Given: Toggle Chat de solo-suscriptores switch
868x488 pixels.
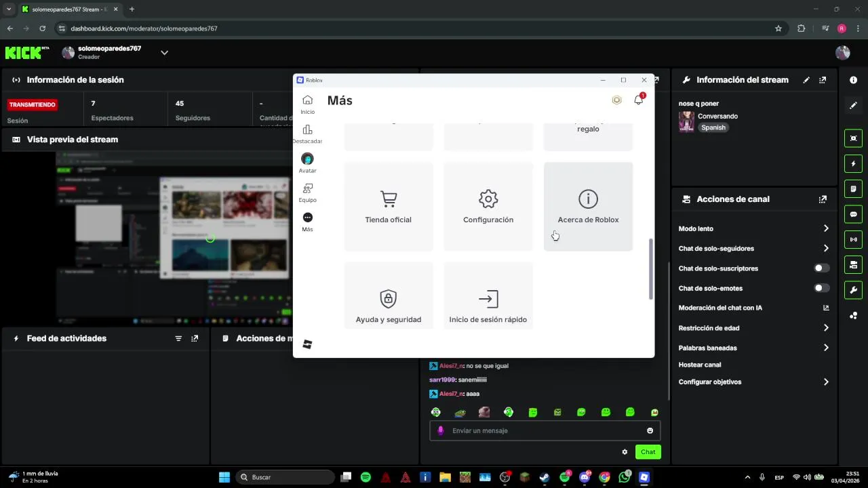Looking at the screenshot, I should coord(821,268).
